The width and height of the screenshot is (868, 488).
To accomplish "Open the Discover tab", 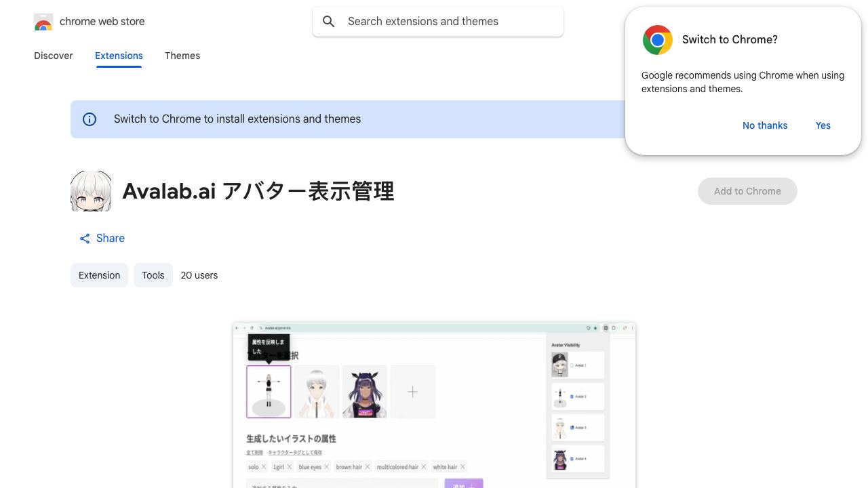I will [x=54, y=56].
